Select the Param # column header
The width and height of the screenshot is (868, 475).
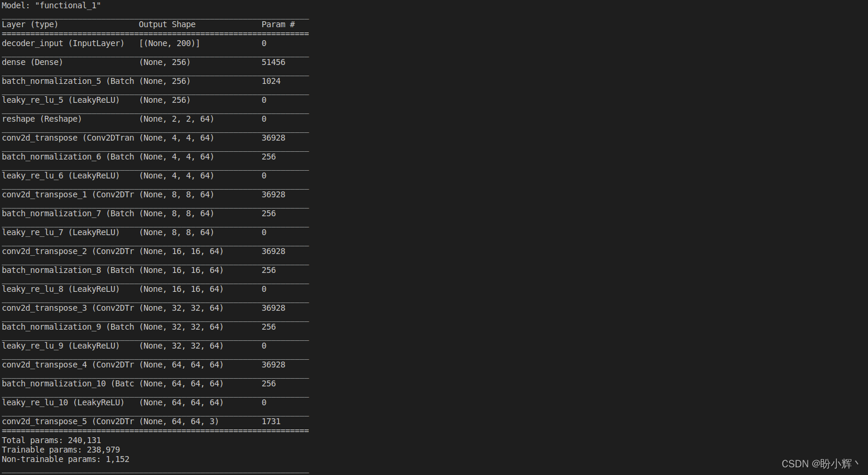278,25
